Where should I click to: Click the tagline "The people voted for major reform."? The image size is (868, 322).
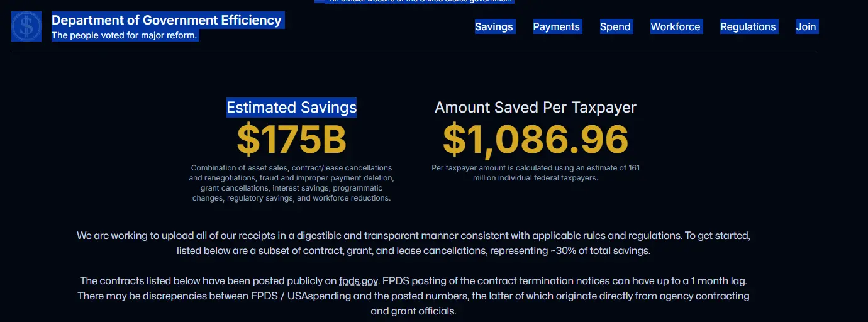point(125,36)
